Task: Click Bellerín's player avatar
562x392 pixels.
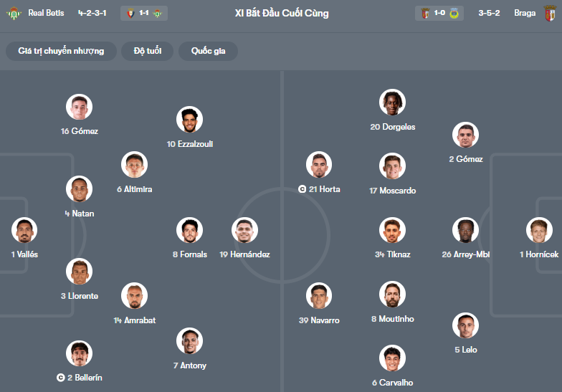Action: [x=79, y=353]
